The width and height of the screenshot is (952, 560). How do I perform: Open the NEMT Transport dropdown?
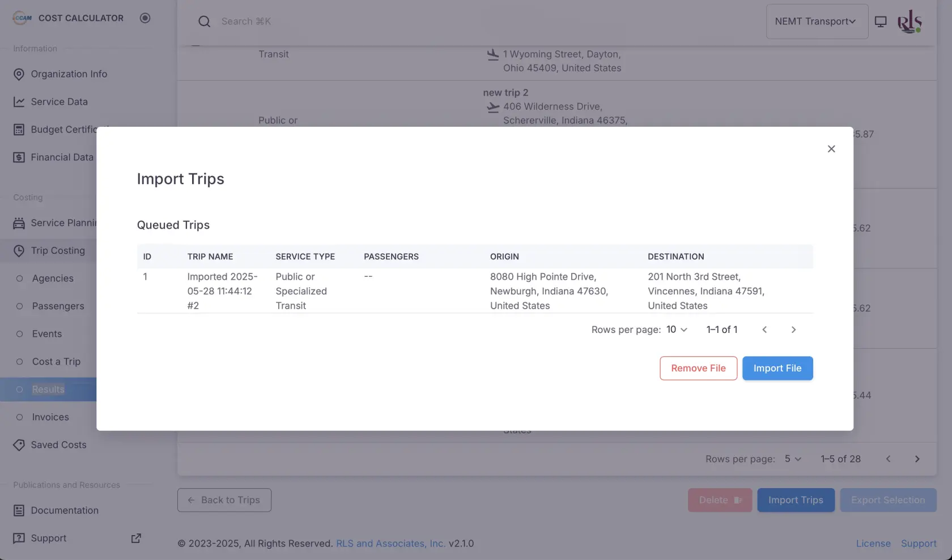(x=817, y=22)
